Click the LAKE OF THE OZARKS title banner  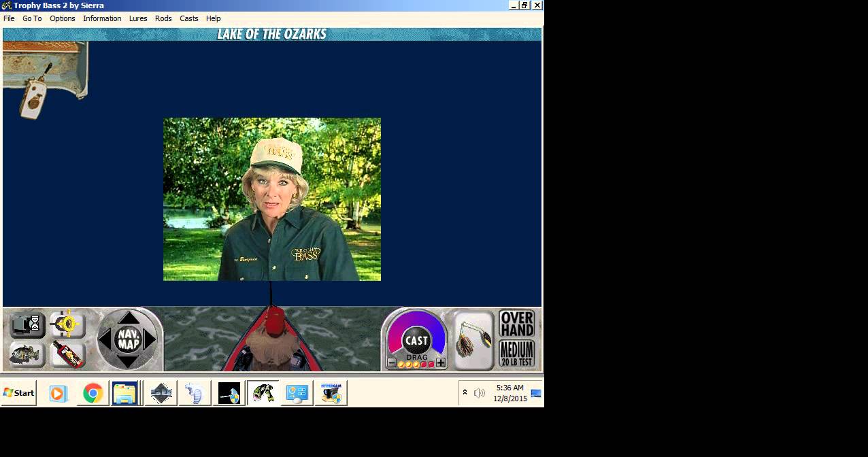tap(271, 34)
